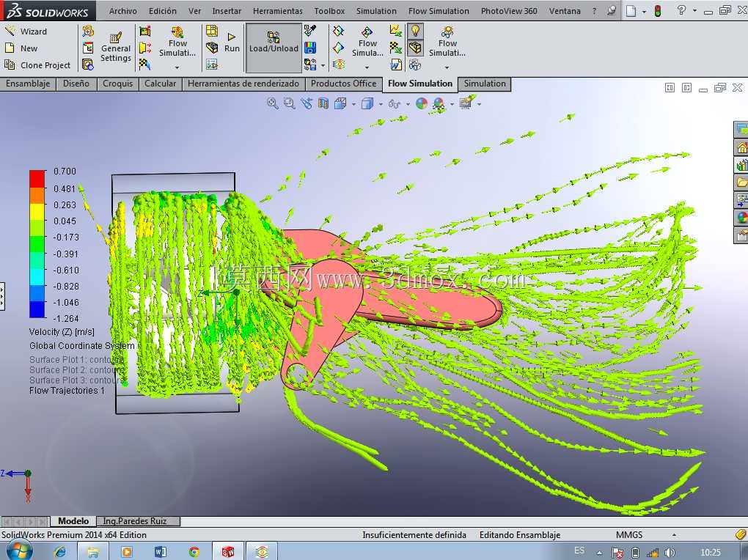Open View Orientation dropdown arrow
Screen dimensions: 748x560
pos(353,104)
